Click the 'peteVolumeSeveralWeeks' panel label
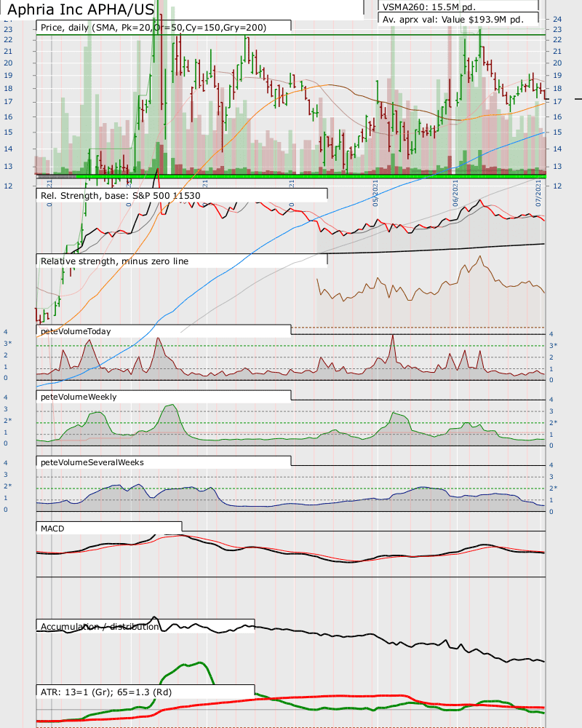The height and width of the screenshot is (728, 582). pyautogui.click(x=92, y=462)
